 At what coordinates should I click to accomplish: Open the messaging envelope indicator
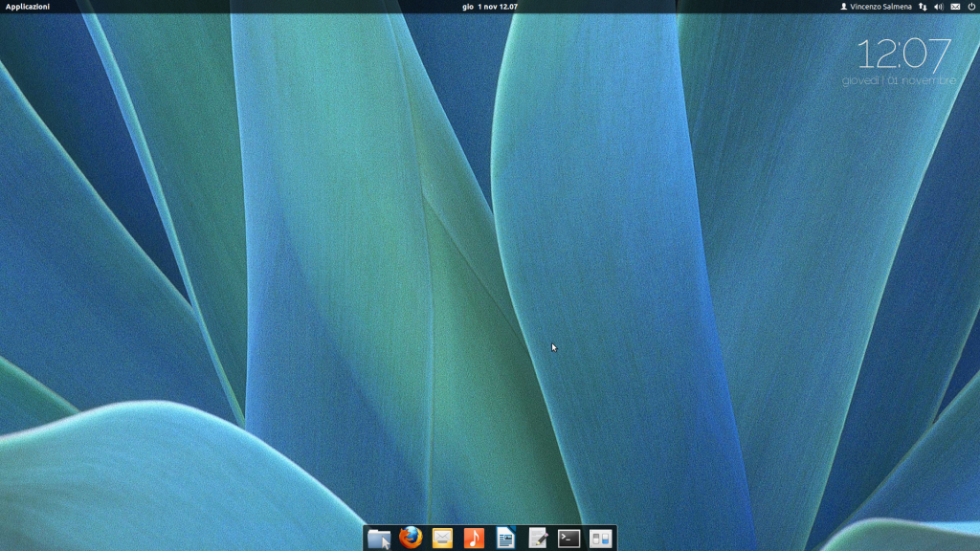pyautogui.click(x=955, y=7)
